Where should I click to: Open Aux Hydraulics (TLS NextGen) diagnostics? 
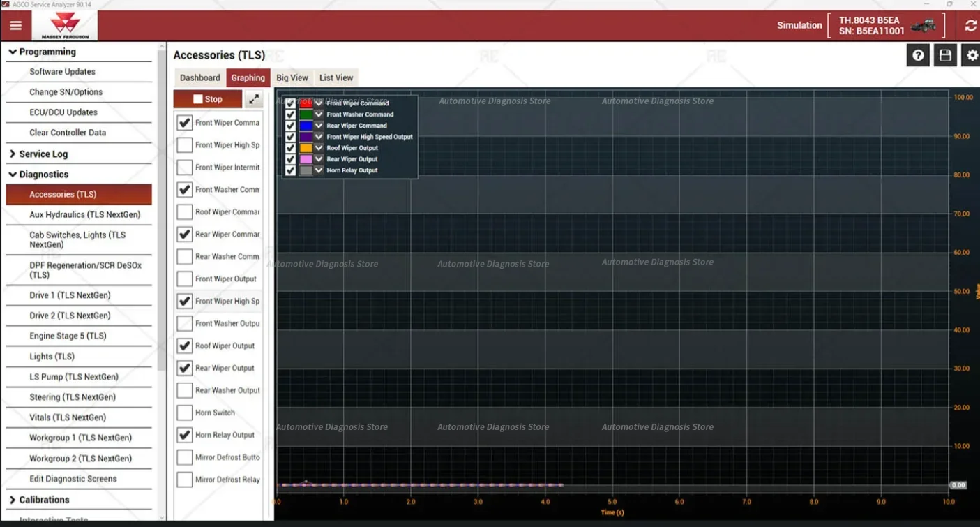tap(79, 215)
